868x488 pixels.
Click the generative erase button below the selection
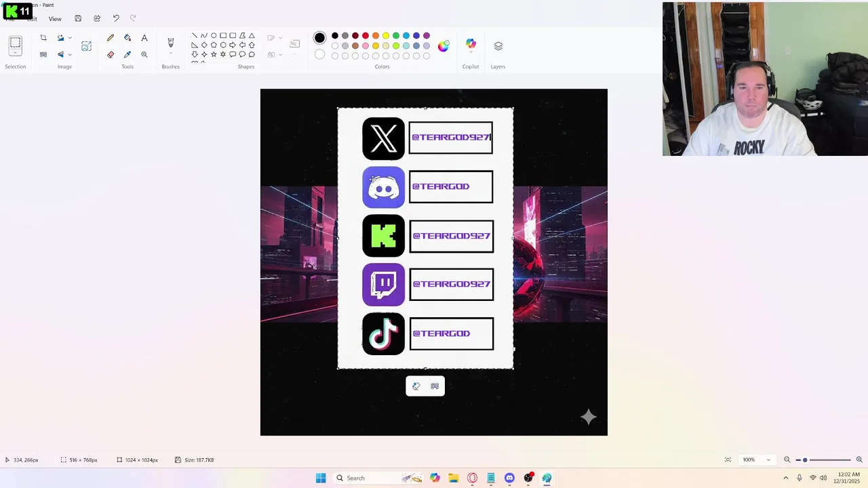(416, 386)
